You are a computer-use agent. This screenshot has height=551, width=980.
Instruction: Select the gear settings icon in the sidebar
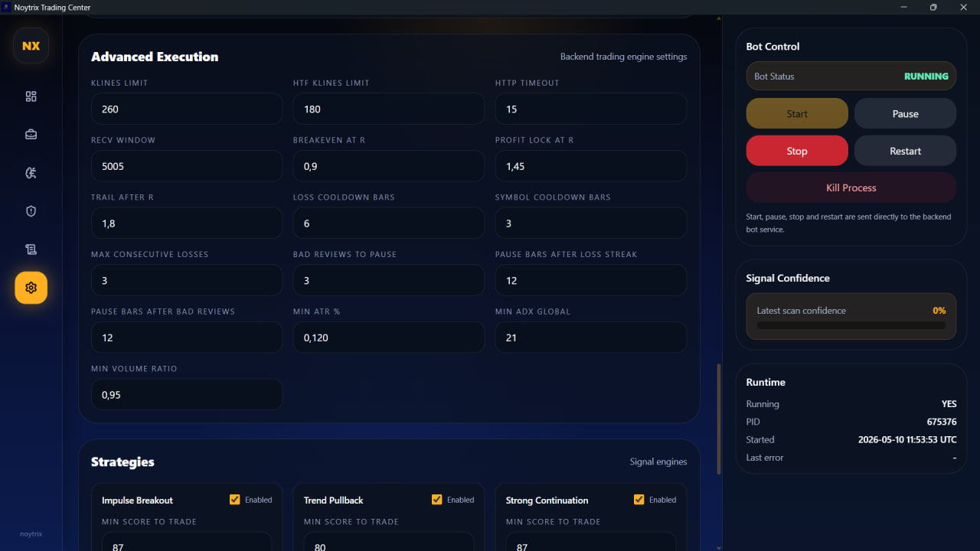click(31, 288)
